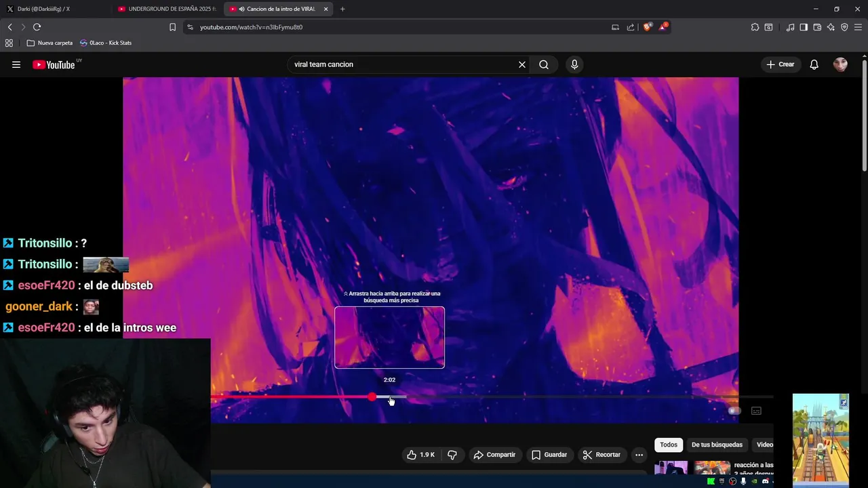Switch to the Darki X browser tab
This screenshot has height=488, width=868.
pyautogui.click(x=53, y=9)
